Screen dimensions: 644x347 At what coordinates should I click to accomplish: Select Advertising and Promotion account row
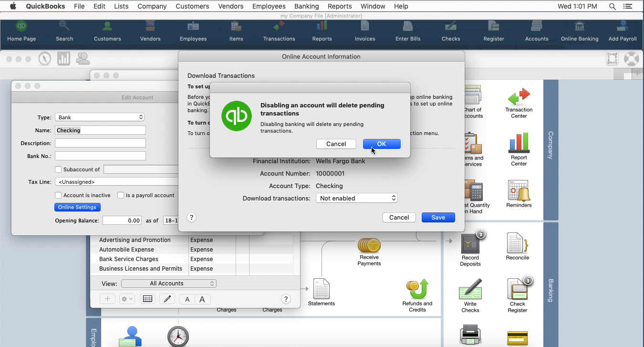[x=192, y=240]
